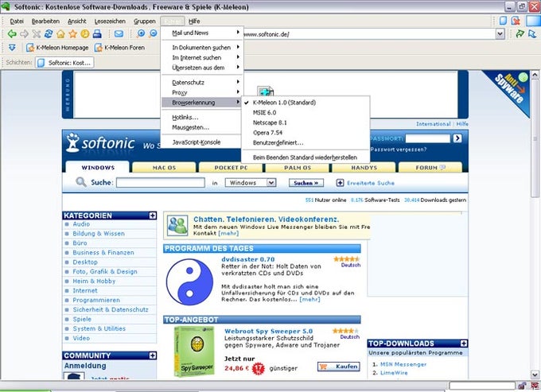Click the magnifier icon next to Suche
The width and height of the screenshot is (541, 392).
[81, 182]
